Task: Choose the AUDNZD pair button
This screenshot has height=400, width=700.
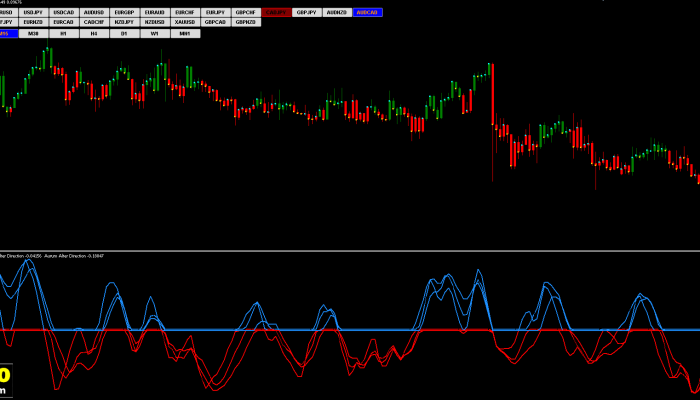Action: tap(337, 12)
